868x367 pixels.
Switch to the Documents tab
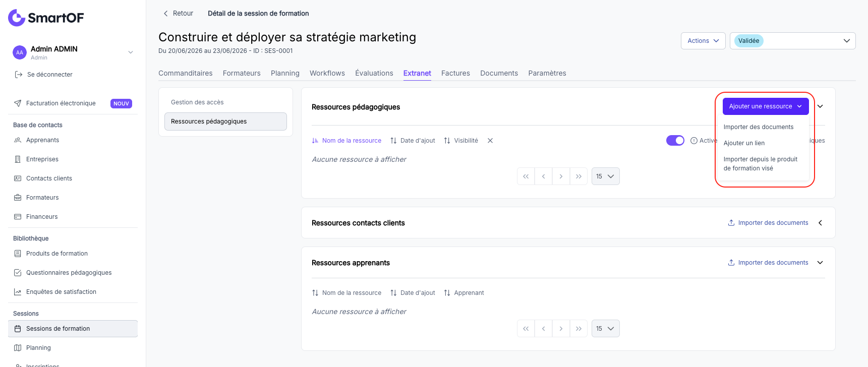pyautogui.click(x=499, y=73)
